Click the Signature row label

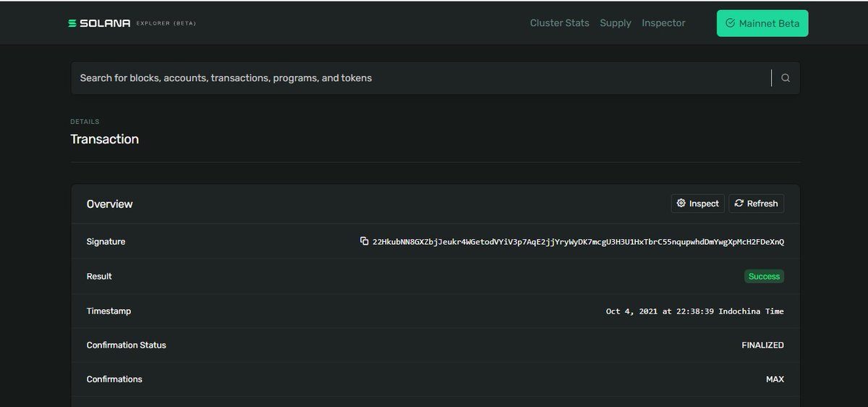tap(106, 242)
